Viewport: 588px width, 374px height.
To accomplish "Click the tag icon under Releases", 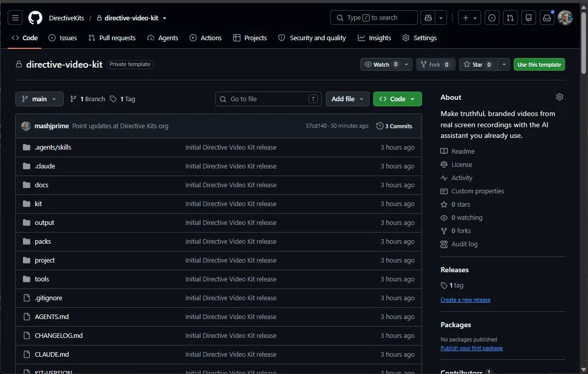I will click(x=444, y=285).
